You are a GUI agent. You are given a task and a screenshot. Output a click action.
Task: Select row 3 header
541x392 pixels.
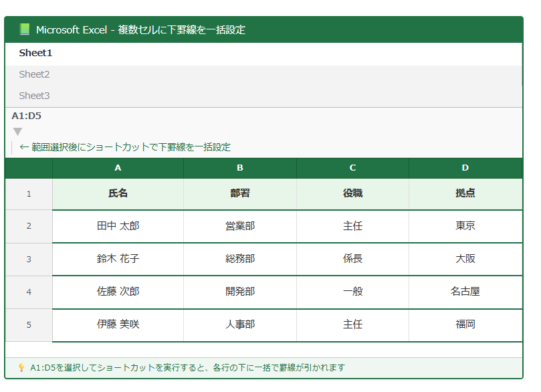click(29, 259)
